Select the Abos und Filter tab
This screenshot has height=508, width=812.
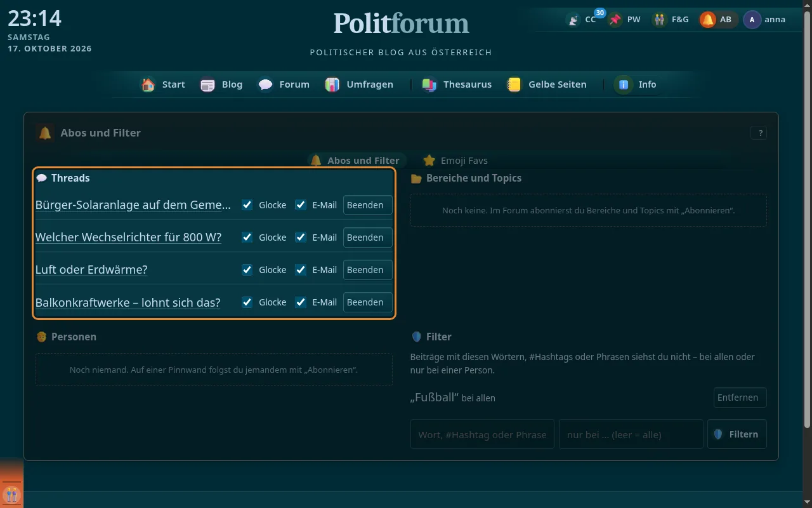[355, 161]
